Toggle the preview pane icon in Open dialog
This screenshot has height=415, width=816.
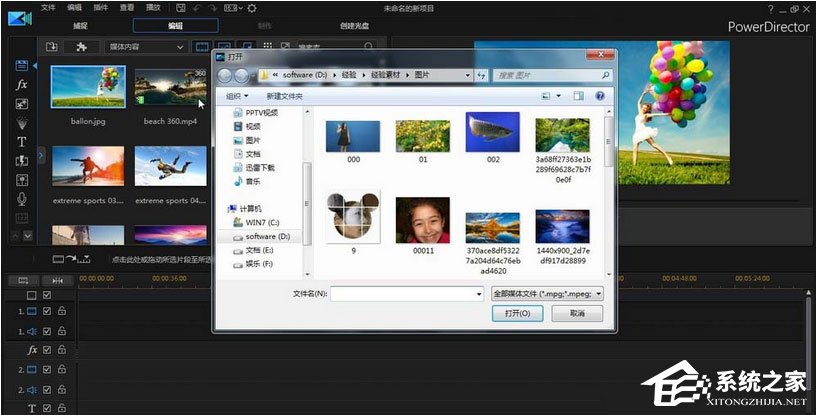tap(579, 96)
